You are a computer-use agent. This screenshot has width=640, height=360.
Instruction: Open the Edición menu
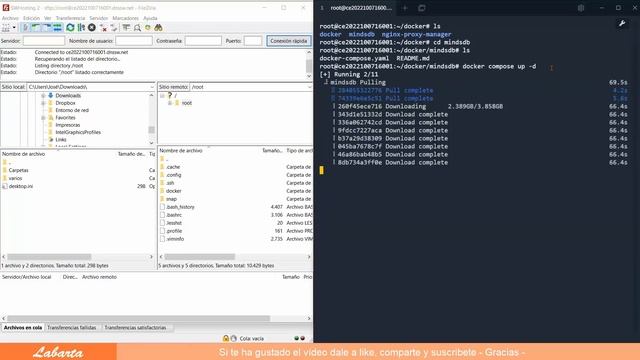31,18
